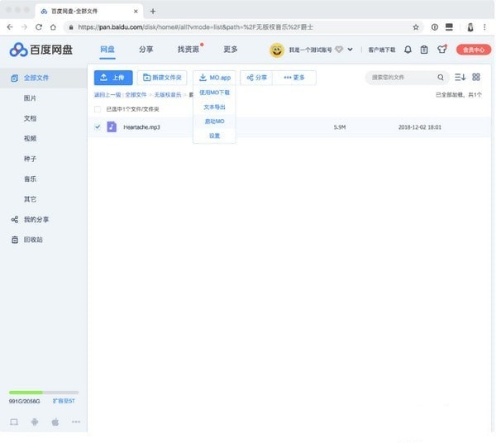Open a new browser tab
This screenshot has height=448, width=496.
pyautogui.click(x=153, y=12)
